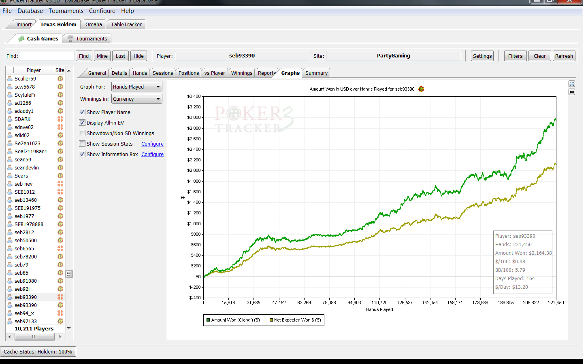The height and width of the screenshot is (364, 588).
Task: Click the Filters button
Action: 515,56
